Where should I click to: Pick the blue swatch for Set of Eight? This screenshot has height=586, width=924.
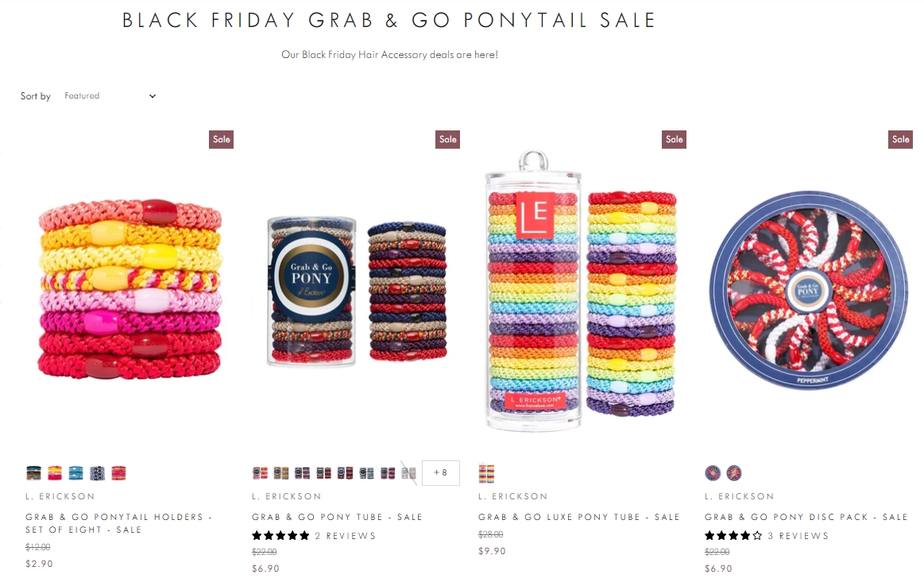pyautogui.click(x=76, y=473)
